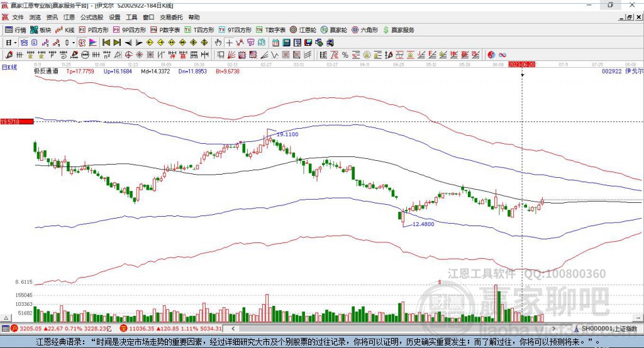Click the Dn=11.8953 indicator value
Viewport: 644px width, 348px height.
[192, 71]
